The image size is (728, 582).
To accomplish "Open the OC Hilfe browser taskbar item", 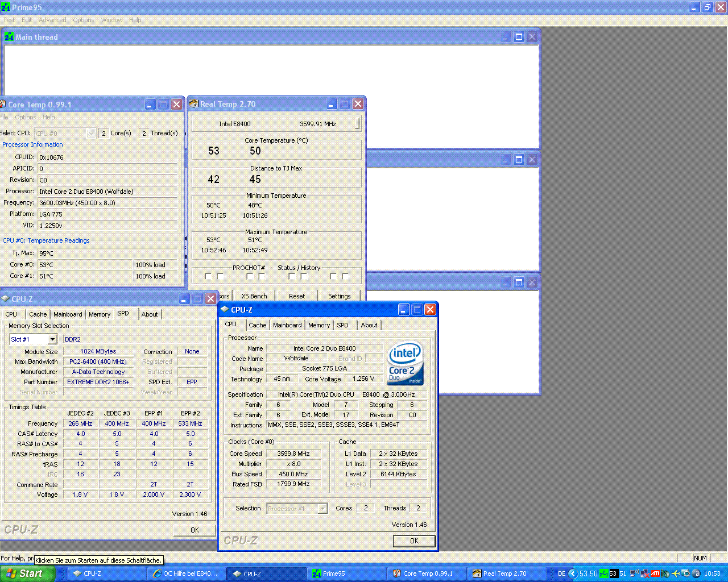I will coord(186,573).
